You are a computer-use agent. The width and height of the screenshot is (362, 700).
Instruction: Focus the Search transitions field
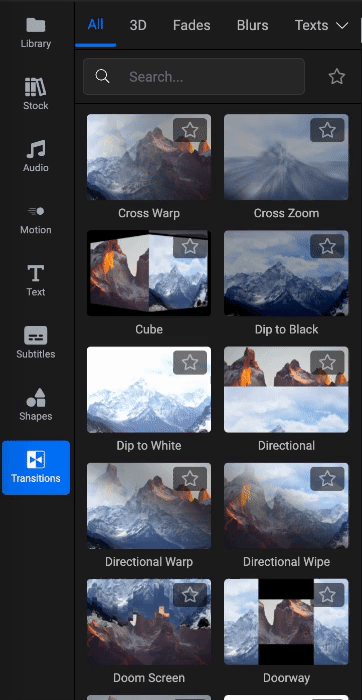pos(194,76)
